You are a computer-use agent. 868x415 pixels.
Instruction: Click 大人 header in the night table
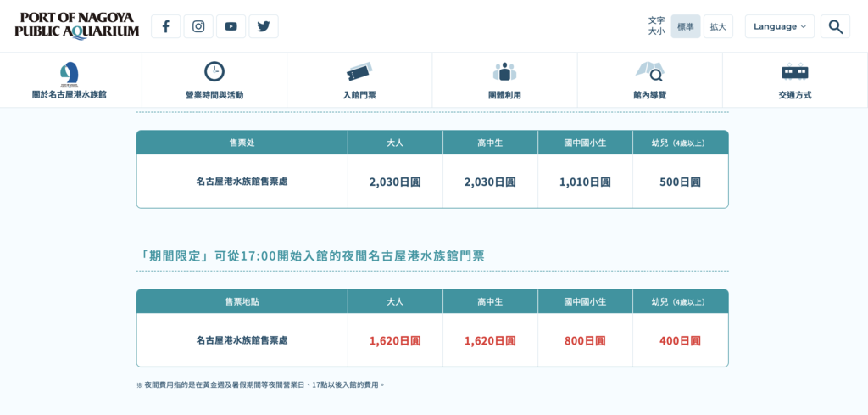(395, 301)
